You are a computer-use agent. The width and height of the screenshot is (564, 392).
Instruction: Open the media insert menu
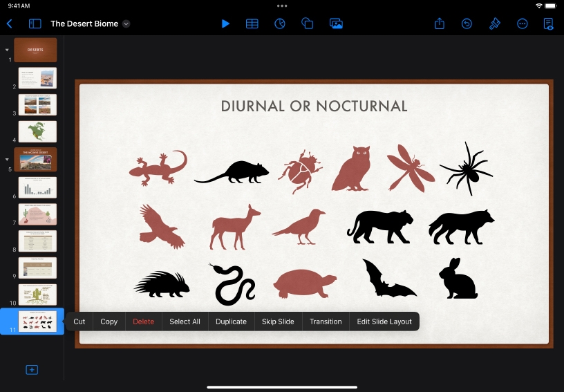(337, 24)
